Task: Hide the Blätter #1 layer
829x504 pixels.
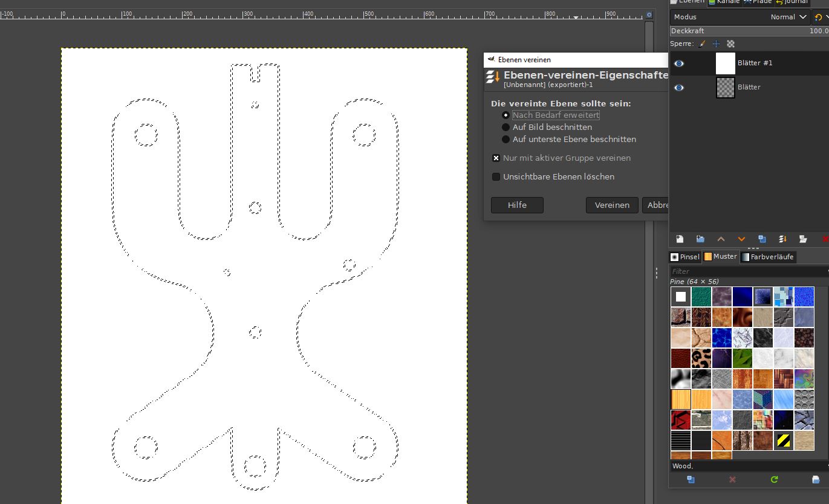Action: pyautogui.click(x=679, y=63)
